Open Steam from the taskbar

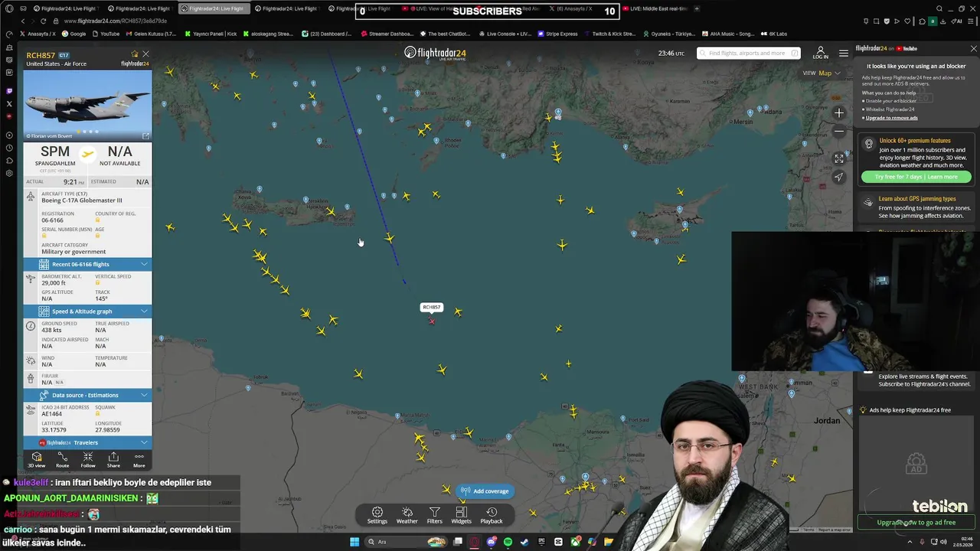[x=524, y=542]
